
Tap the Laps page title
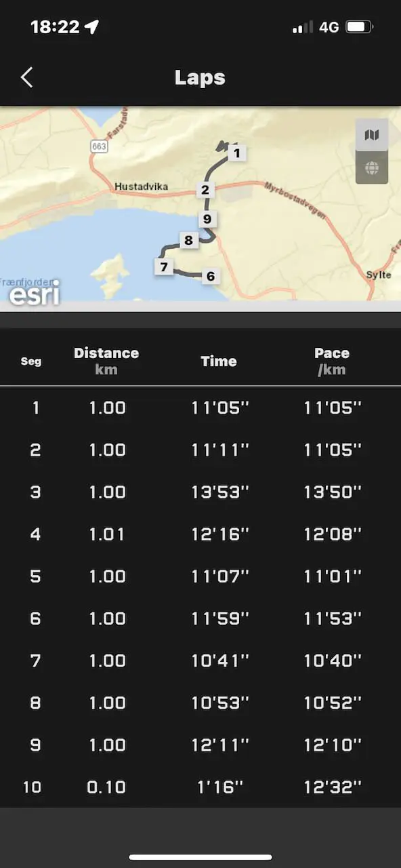point(200,77)
